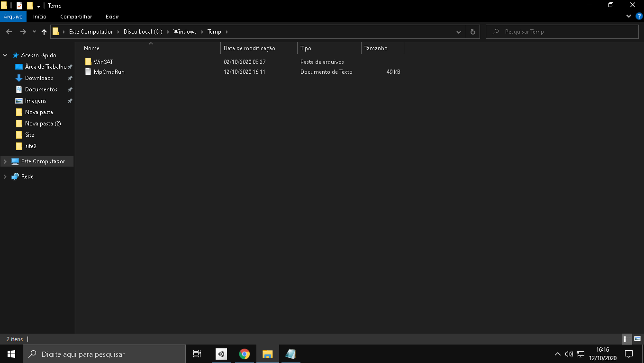Open the Arquivo menu

click(13, 17)
